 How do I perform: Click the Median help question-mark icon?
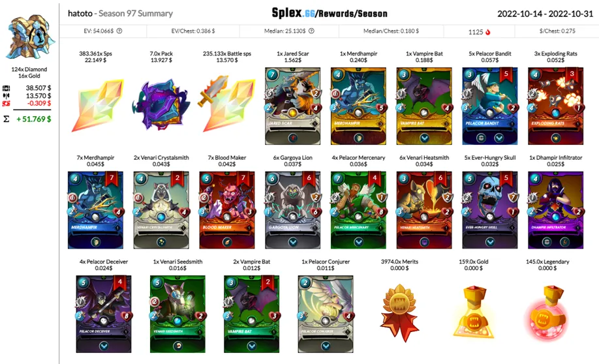tap(311, 31)
